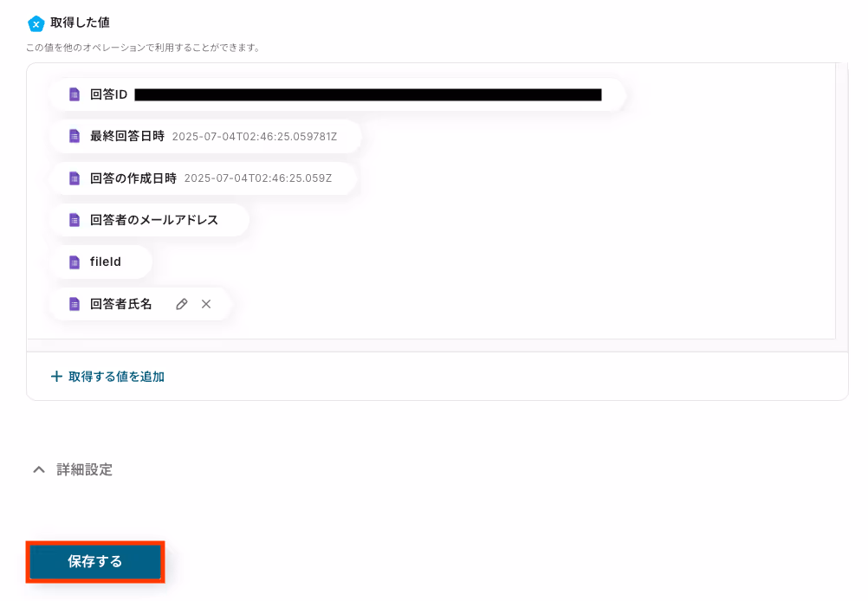Remove 回答者氏名 with the X icon
Image resolution: width=868 pixels, height=601 pixels.
(206, 304)
